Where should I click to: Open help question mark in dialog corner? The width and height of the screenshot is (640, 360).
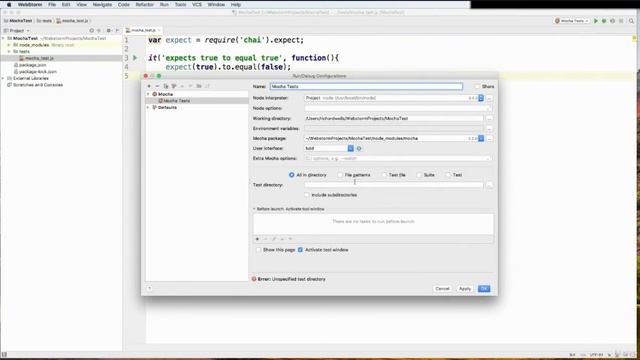pyautogui.click(x=149, y=289)
